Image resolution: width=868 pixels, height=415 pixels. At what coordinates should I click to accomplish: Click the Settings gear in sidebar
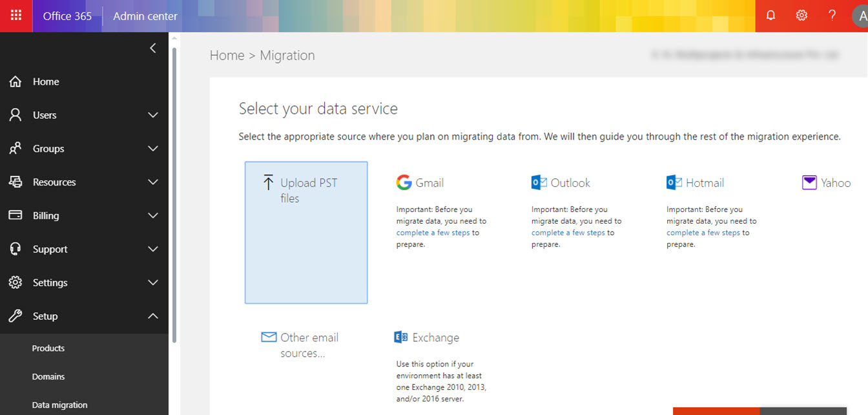[x=15, y=282]
